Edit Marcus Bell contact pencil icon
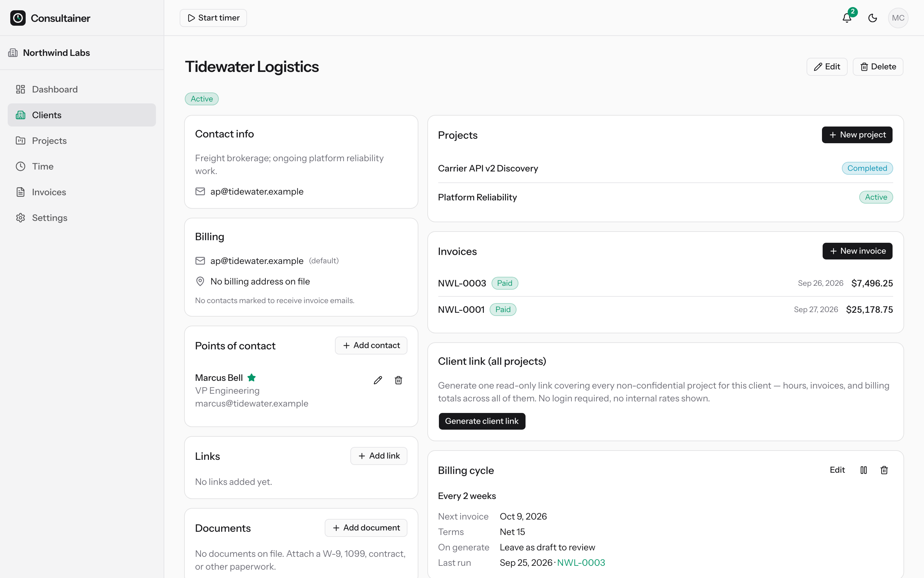Image resolution: width=924 pixels, height=578 pixels. pyautogui.click(x=378, y=380)
